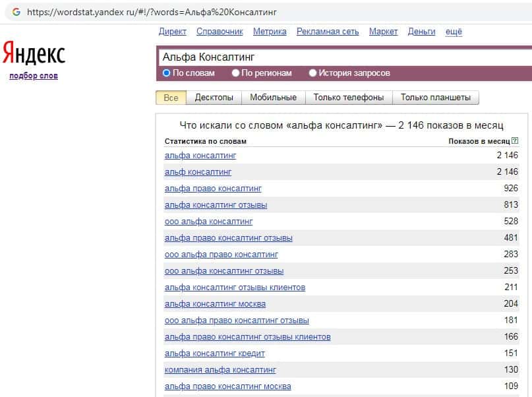Click the 481 impressions value

coord(511,237)
